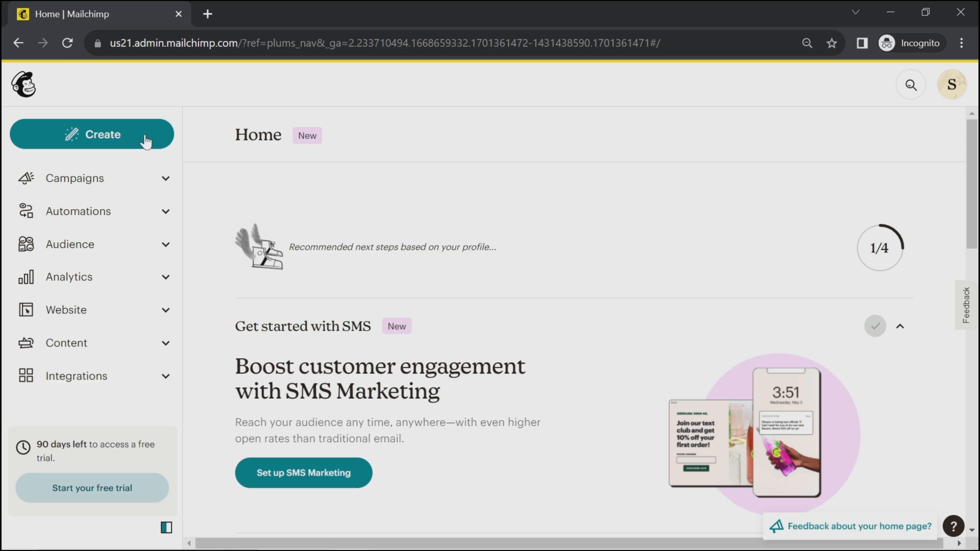Click the Start your free trial button
This screenshot has height=551, width=980.
click(92, 488)
